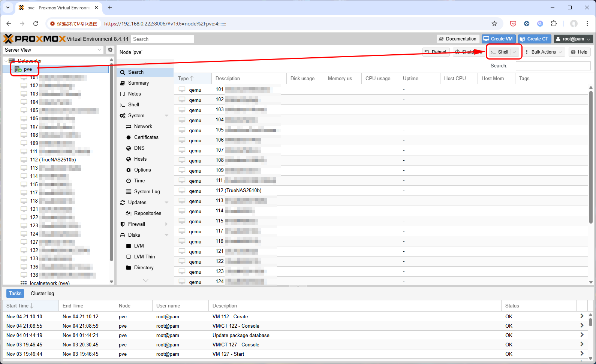Open Documentation from top bar
The height and width of the screenshot is (364, 596).
pos(457,39)
